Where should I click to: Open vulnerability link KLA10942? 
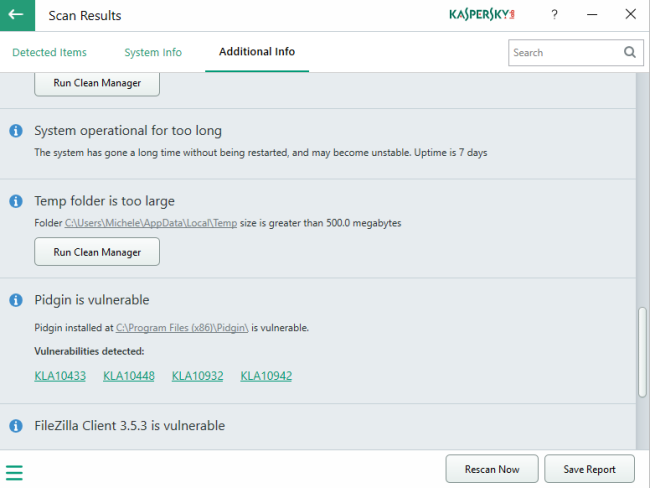coord(266,376)
